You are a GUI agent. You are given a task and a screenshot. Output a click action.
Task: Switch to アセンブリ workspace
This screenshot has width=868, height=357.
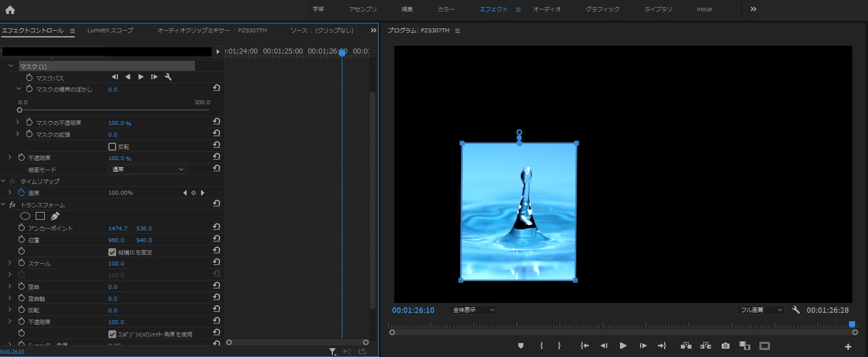(x=363, y=9)
